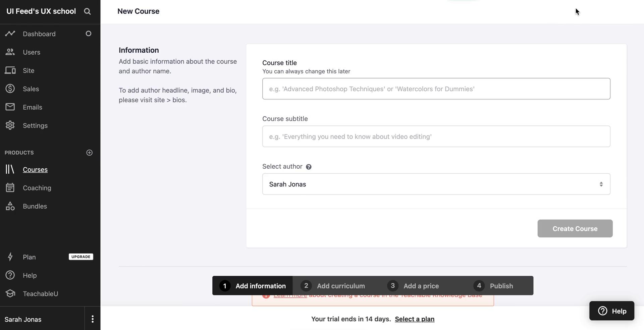The height and width of the screenshot is (330, 644).
Task: Click the Settings gear icon
Action: point(10,125)
